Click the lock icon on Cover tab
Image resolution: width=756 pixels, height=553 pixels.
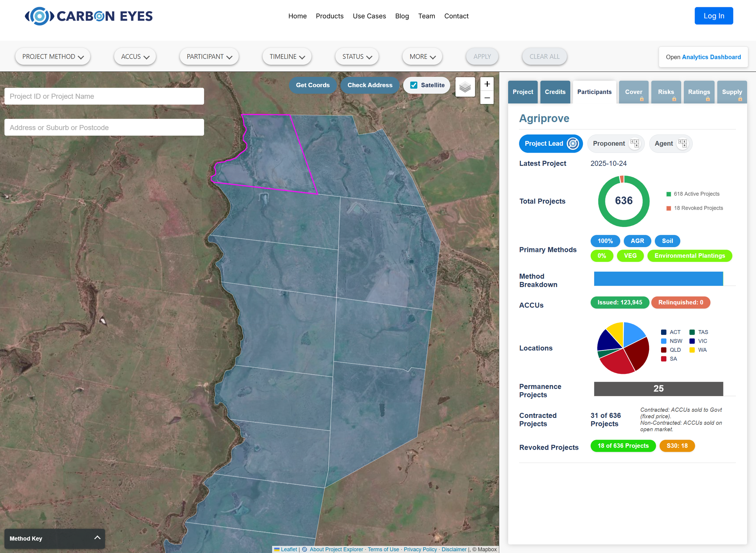pyautogui.click(x=642, y=99)
